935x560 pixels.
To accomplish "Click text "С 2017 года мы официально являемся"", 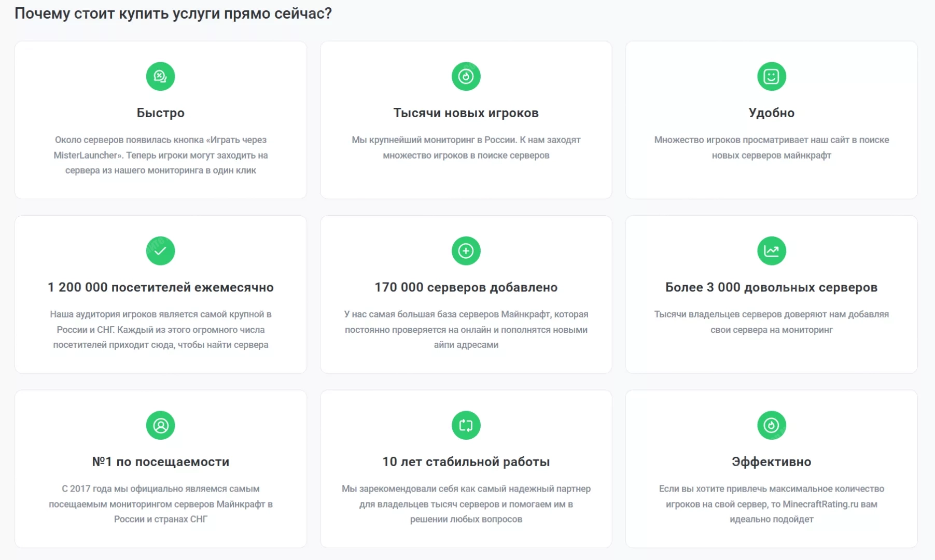I will [x=160, y=504].
